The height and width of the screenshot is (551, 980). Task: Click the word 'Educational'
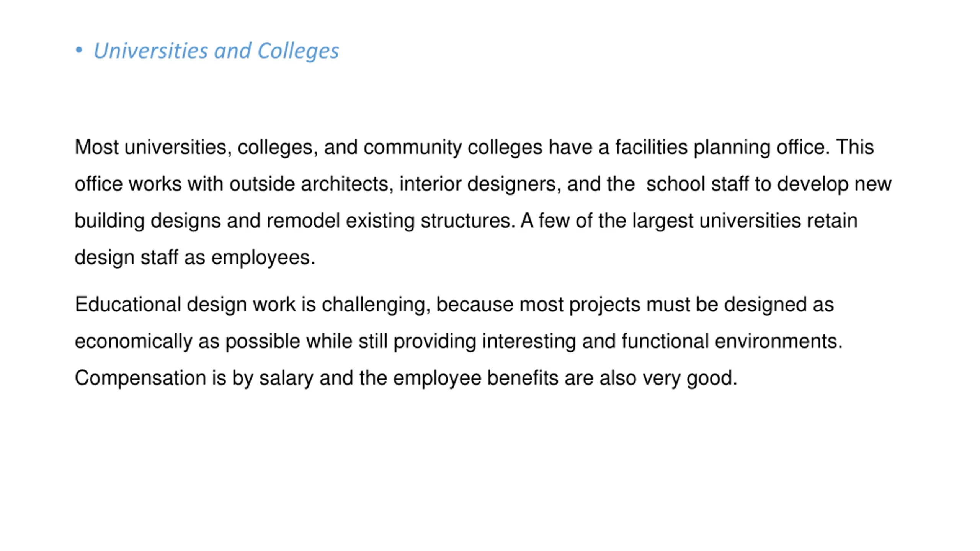(x=128, y=304)
